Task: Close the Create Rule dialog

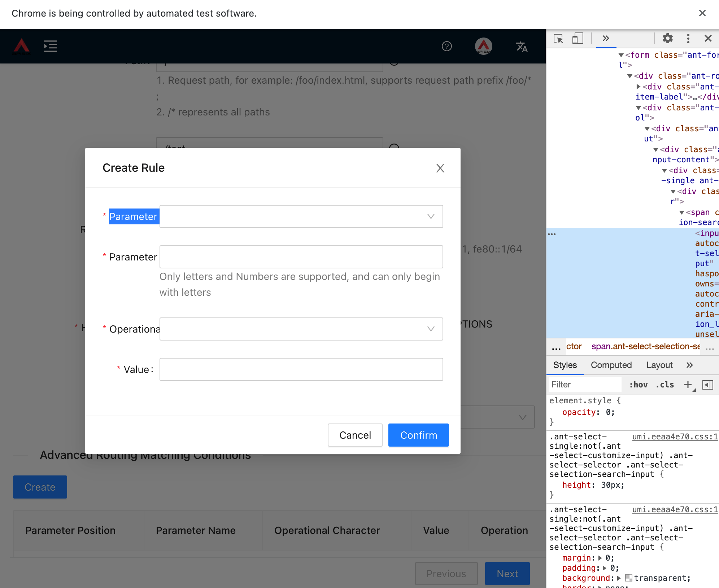Action: click(440, 168)
